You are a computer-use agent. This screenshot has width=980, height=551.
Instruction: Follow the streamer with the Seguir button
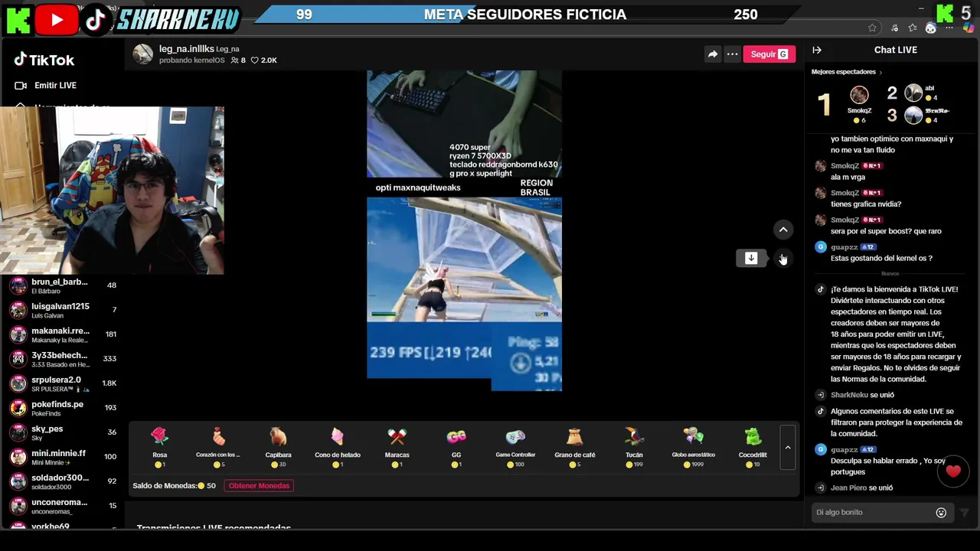769,54
